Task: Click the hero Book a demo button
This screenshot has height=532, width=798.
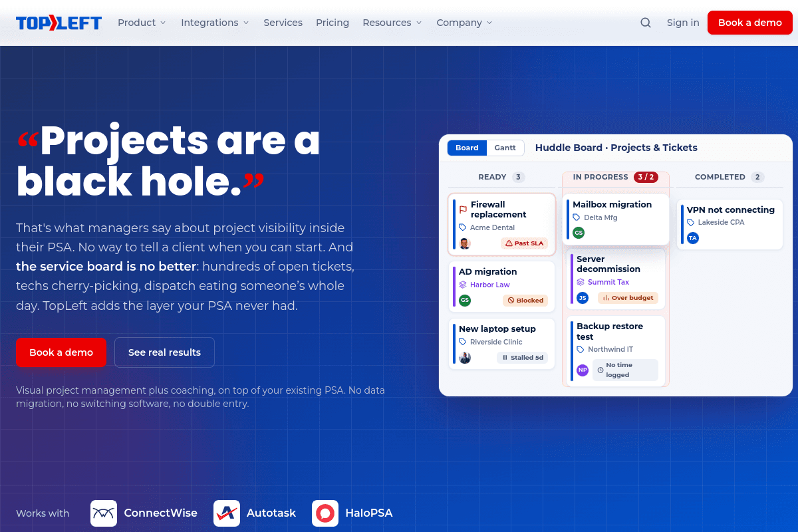Action: click(61, 352)
